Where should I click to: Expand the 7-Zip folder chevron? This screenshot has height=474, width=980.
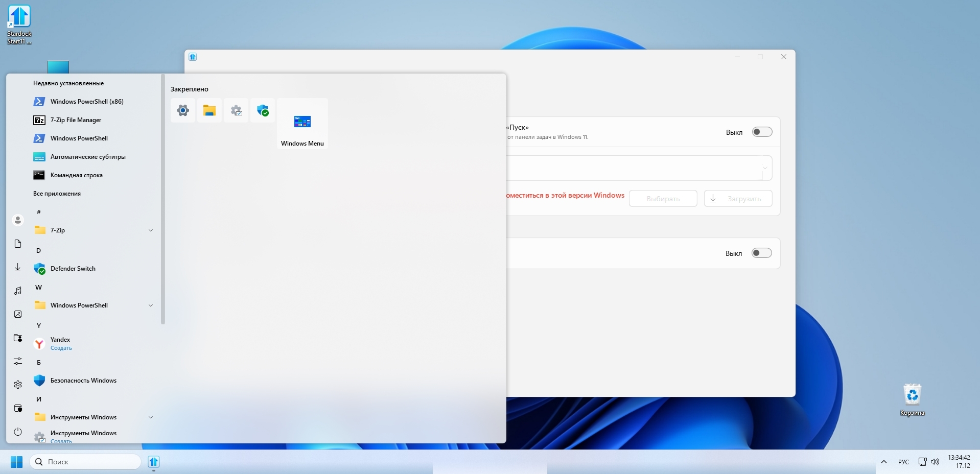click(x=151, y=230)
